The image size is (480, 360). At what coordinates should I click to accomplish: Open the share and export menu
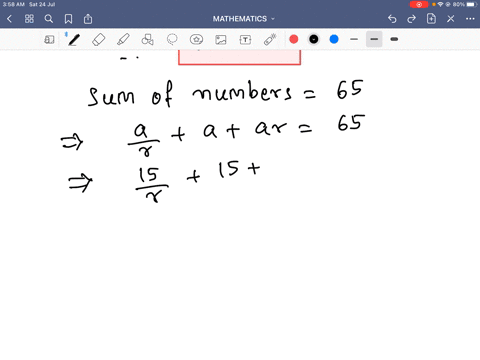[x=88, y=19]
